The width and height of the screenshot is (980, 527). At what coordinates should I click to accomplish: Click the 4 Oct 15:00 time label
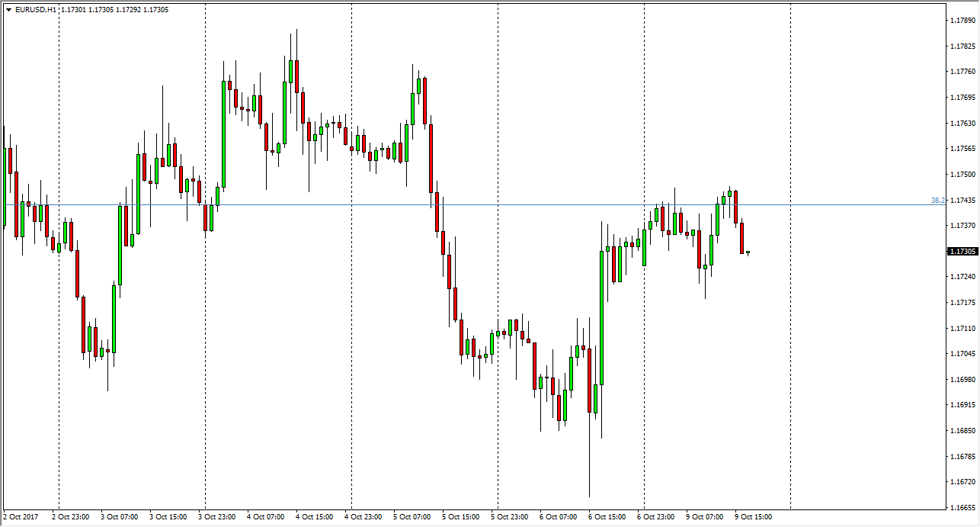pos(315,517)
